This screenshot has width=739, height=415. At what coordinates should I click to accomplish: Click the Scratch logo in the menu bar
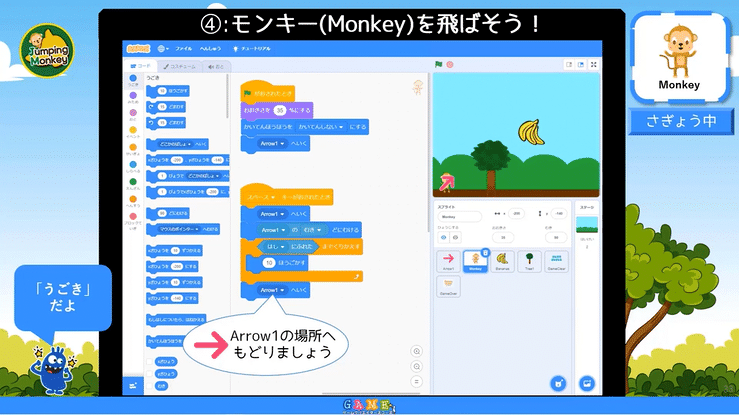138,49
